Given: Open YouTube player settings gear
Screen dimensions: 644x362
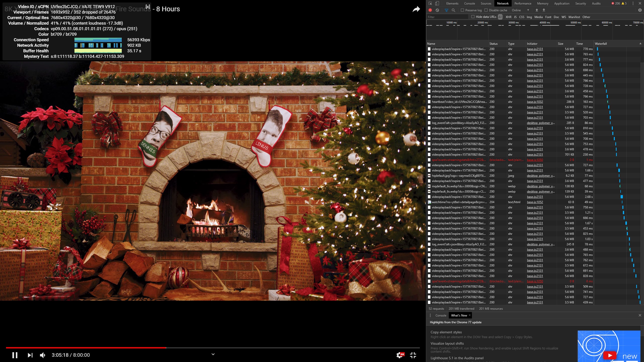Looking at the screenshot, I should (399, 355).
